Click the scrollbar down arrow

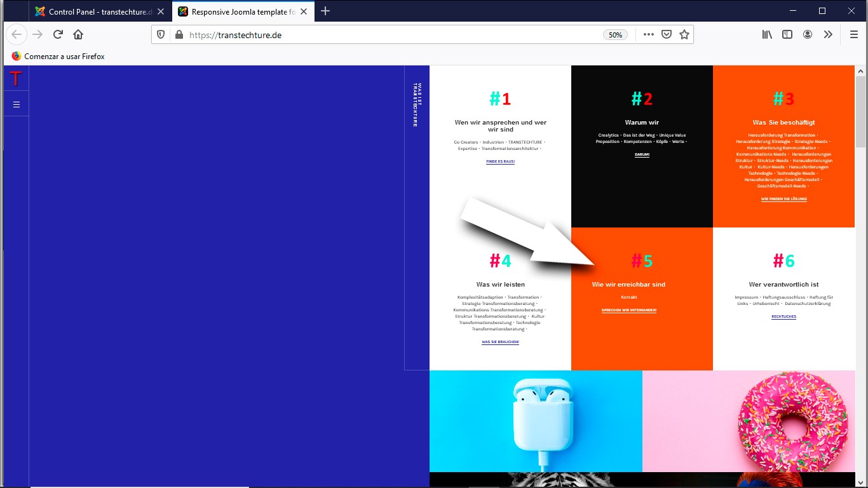coord(861,483)
